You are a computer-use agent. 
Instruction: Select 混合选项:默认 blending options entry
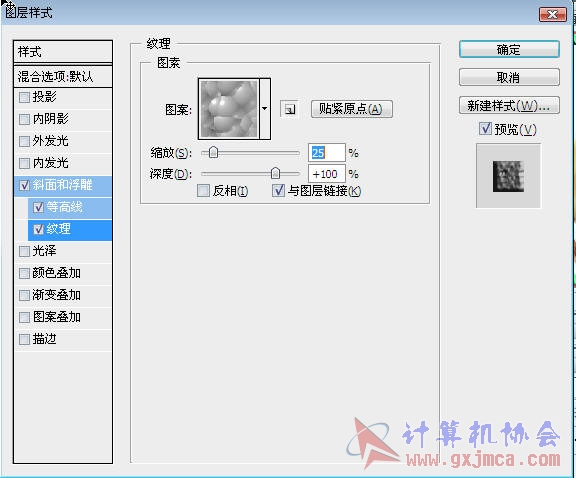63,76
